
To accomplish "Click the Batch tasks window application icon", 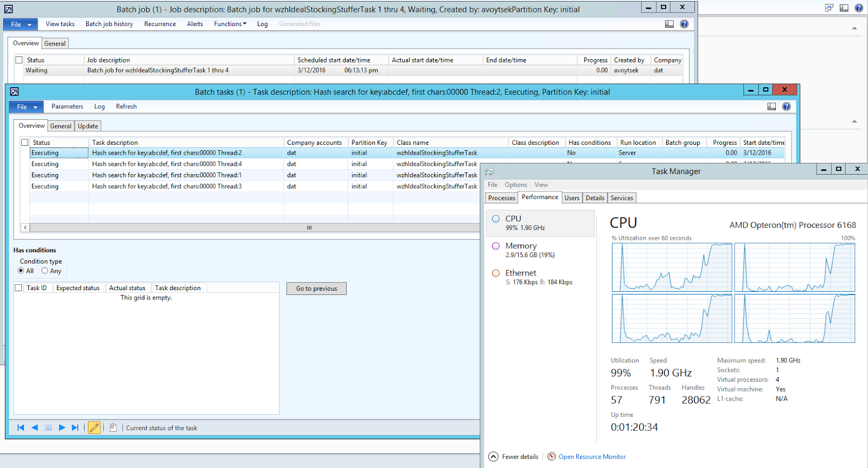I will pos(14,92).
